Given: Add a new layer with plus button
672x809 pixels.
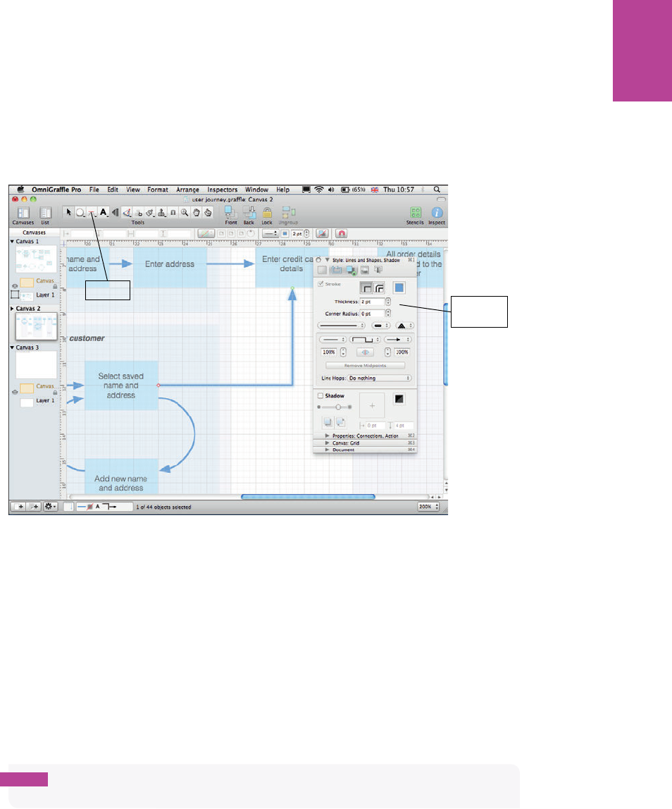Looking at the screenshot, I should click(34, 507).
